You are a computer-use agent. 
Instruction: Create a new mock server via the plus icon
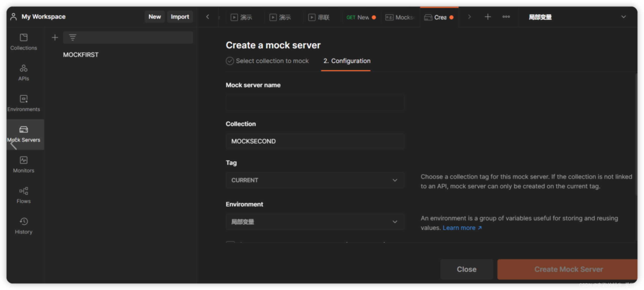55,37
